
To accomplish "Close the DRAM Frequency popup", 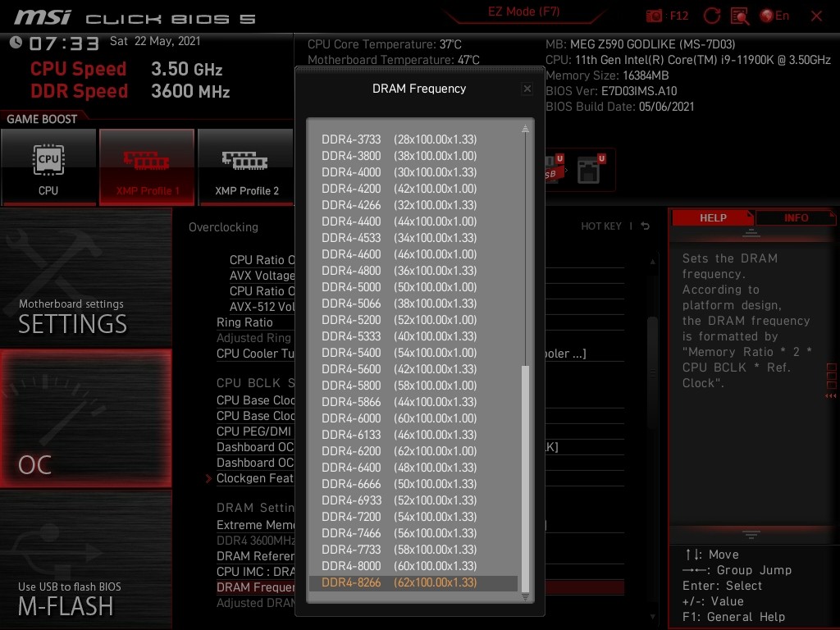I will click(x=527, y=89).
